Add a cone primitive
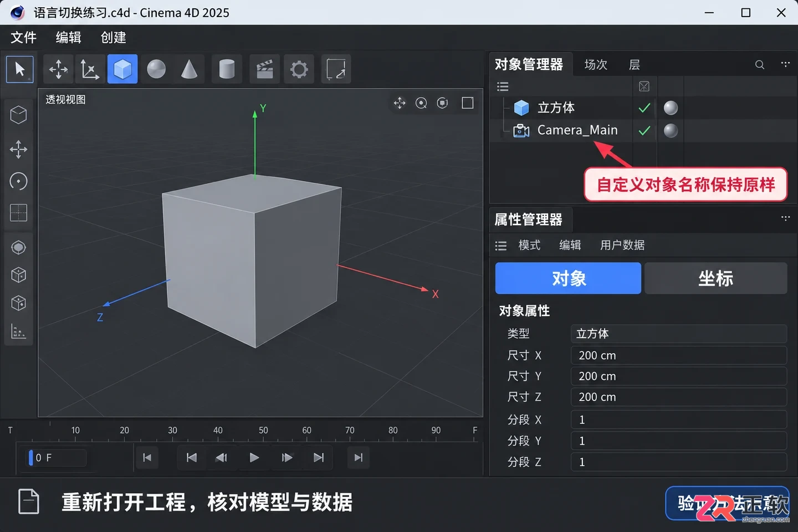 (190, 69)
